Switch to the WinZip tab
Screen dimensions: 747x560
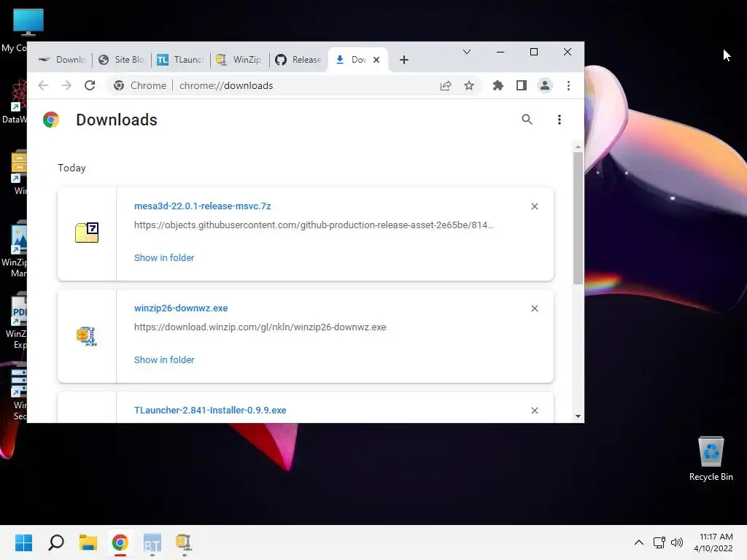[239, 60]
